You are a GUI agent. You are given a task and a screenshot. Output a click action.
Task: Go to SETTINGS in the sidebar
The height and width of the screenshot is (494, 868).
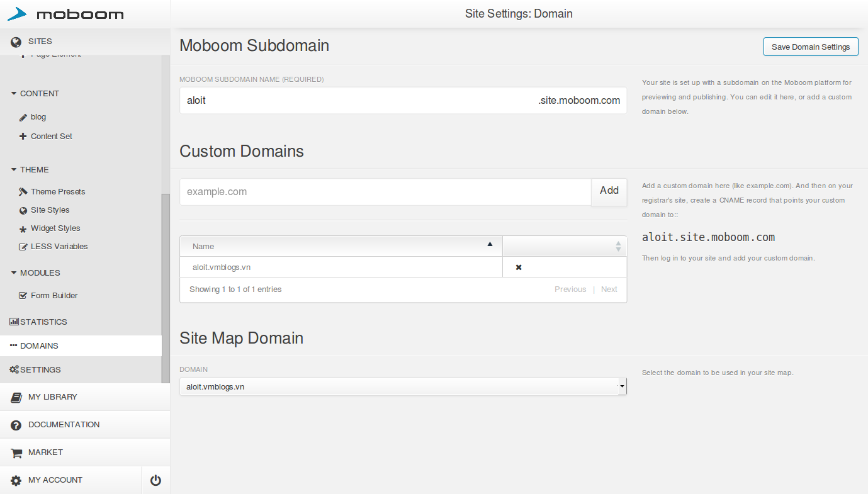[40, 370]
